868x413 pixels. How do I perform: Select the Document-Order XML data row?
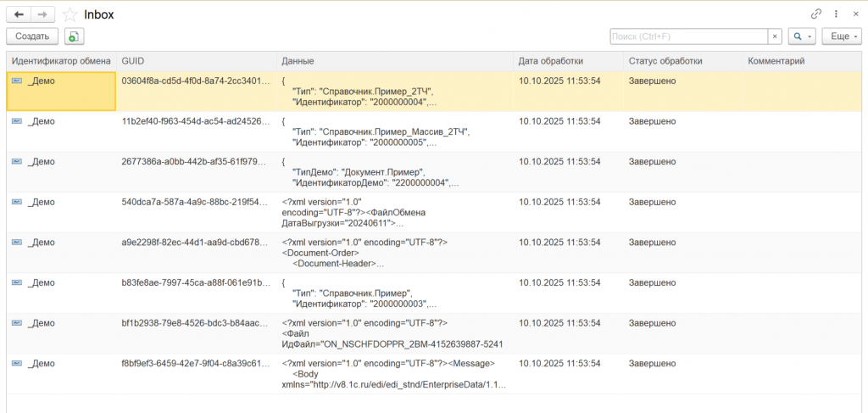point(394,253)
